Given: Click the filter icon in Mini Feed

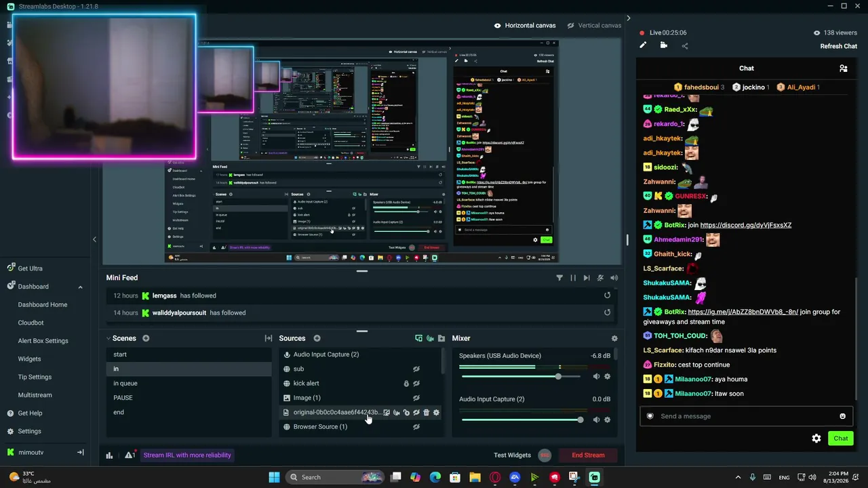Looking at the screenshot, I should coord(559,278).
